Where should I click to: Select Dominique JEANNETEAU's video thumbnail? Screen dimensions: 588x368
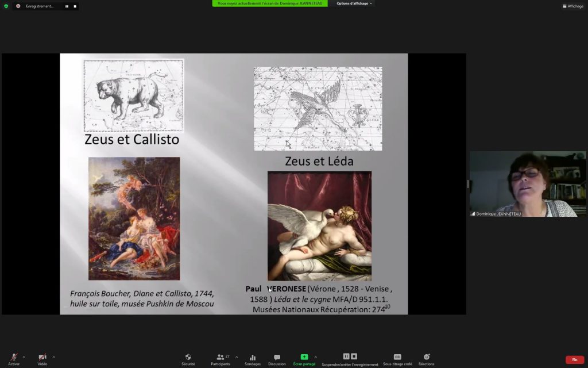(x=528, y=184)
